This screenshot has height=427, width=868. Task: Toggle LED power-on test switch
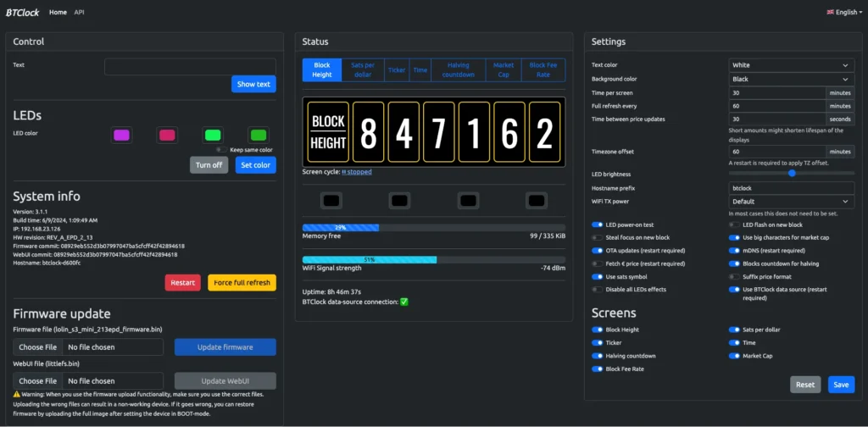coord(598,225)
